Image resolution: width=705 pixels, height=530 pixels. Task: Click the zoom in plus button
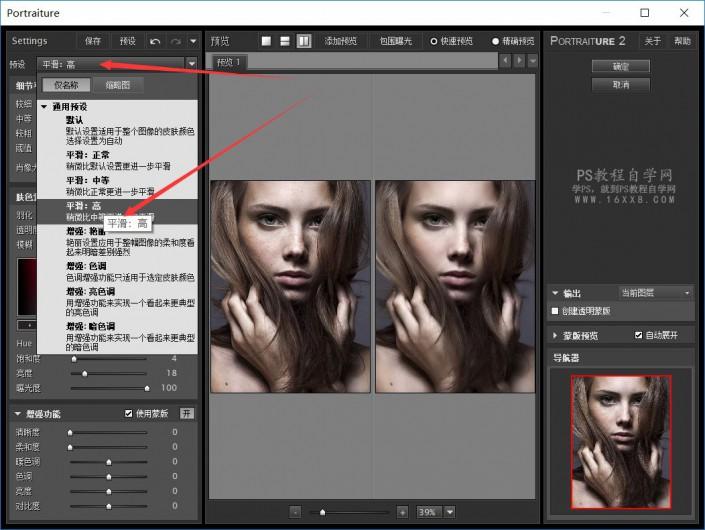point(402,511)
